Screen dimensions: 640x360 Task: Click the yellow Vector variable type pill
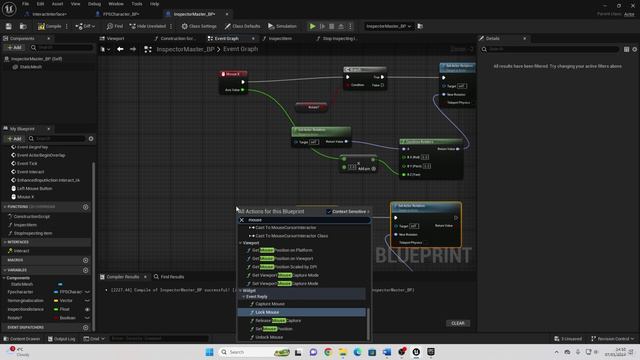(56, 301)
